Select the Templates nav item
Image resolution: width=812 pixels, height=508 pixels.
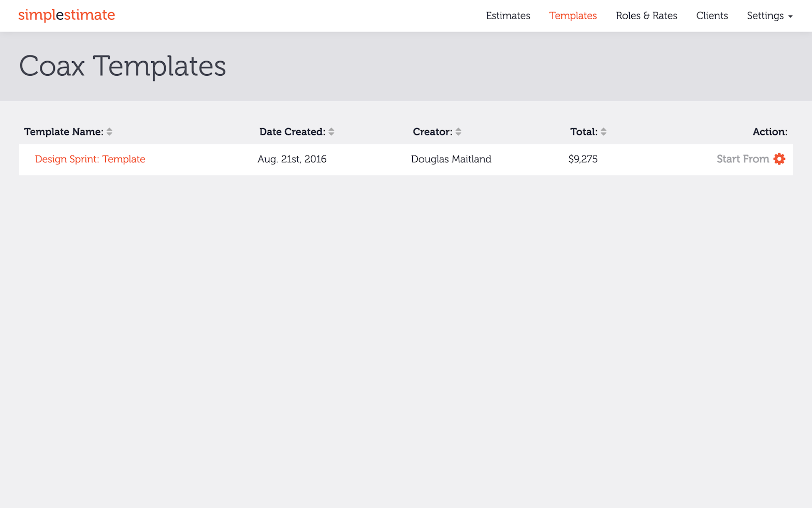[573, 16]
